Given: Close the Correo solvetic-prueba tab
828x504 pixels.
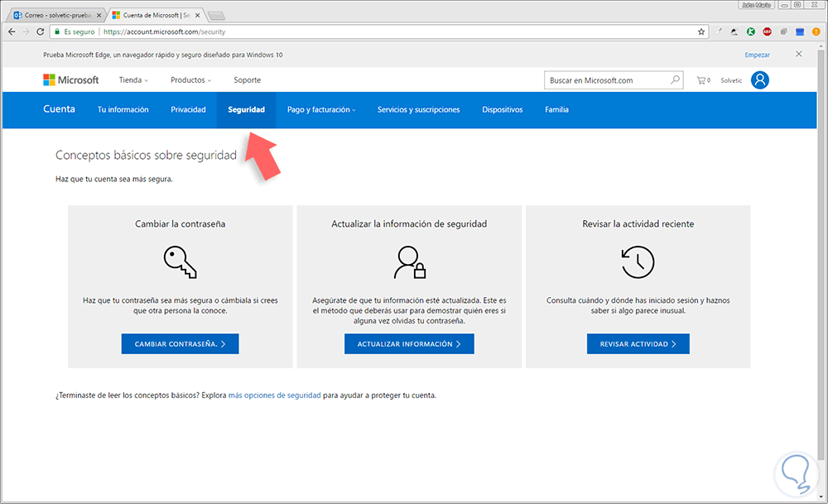Looking at the screenshot, I should (99, 15).
